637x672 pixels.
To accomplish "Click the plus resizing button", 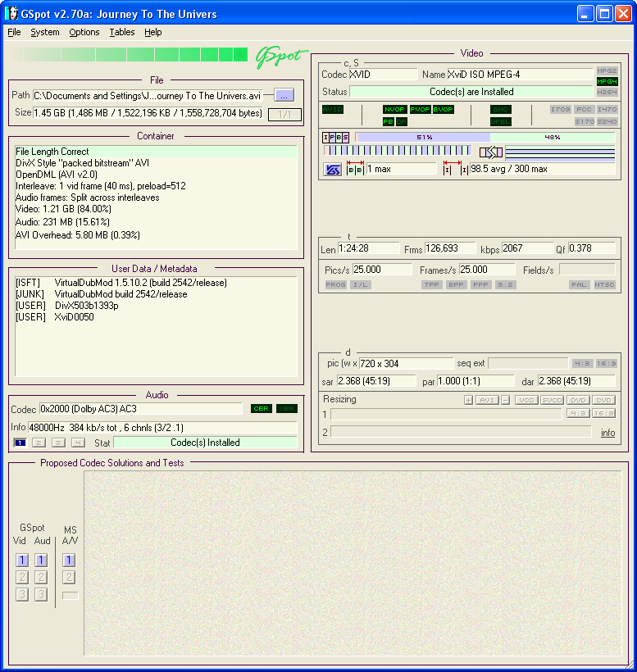I will point(469,400).
